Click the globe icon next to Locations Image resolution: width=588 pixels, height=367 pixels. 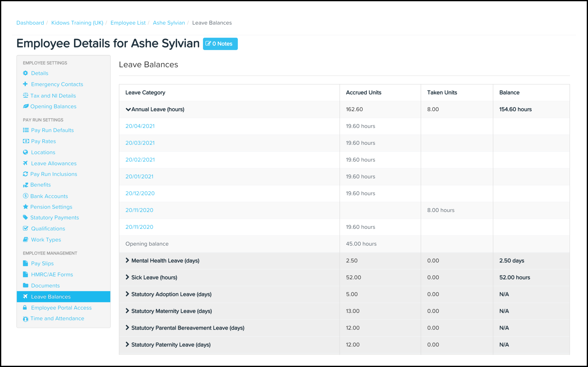click(25, 152)
